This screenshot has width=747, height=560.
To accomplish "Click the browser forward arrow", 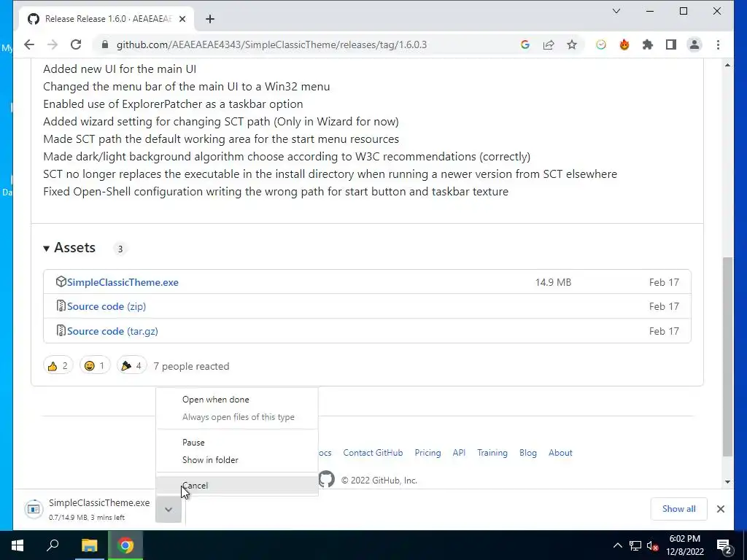I will point(53,44).
